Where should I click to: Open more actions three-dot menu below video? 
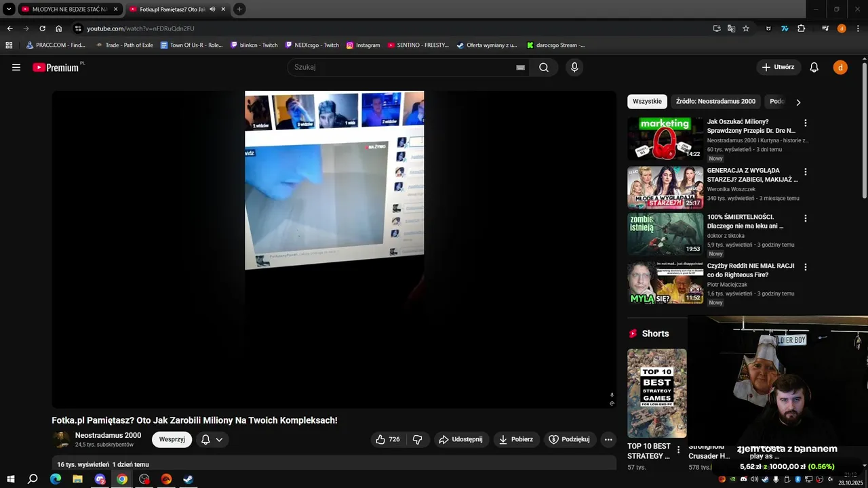click(608, 439)
